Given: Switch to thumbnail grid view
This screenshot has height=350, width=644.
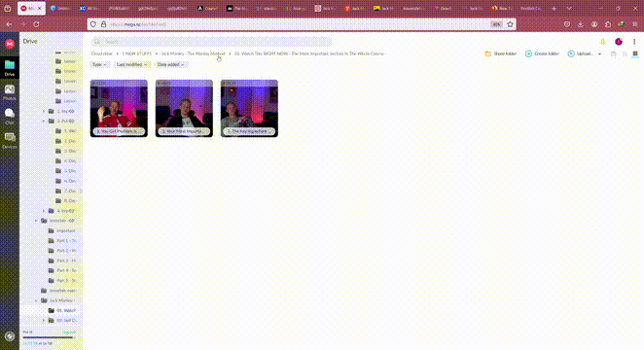Looking at the screenshot, I should click(x=635, y=53).
